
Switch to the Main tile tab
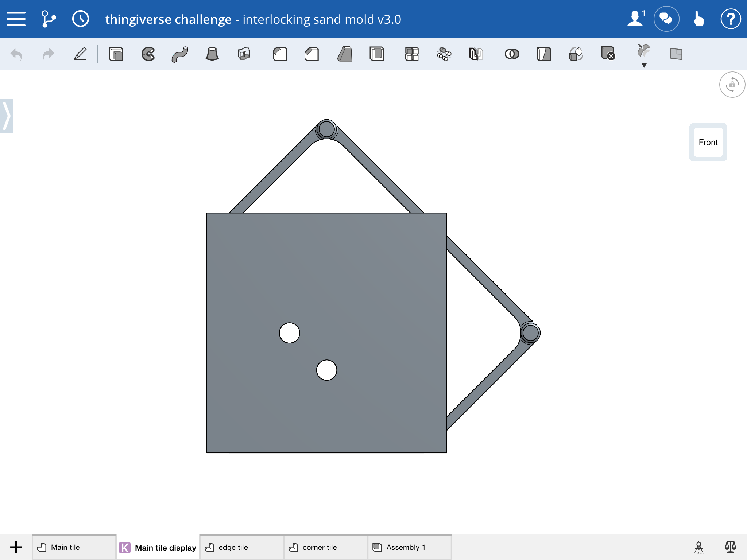(x=74, y=547)
